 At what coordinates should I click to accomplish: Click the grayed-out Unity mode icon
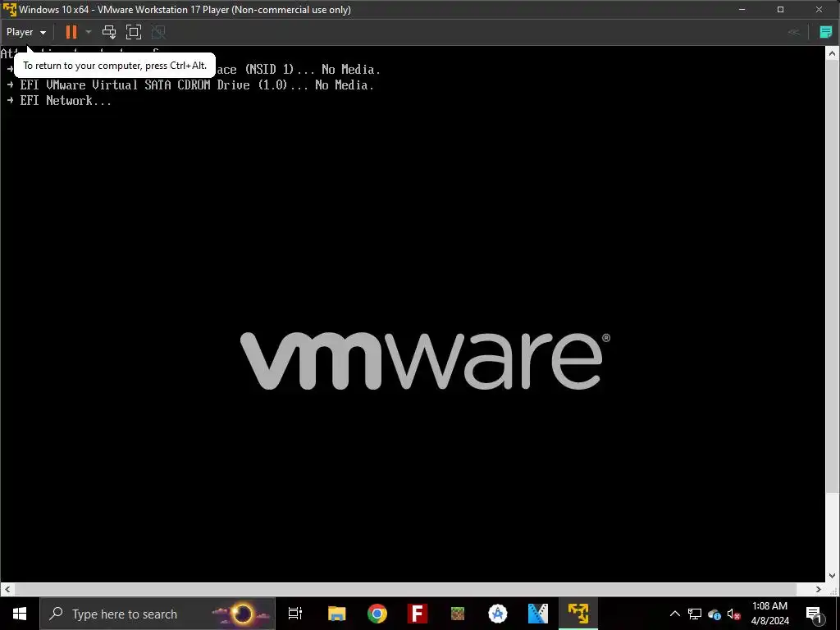point(158,32)
